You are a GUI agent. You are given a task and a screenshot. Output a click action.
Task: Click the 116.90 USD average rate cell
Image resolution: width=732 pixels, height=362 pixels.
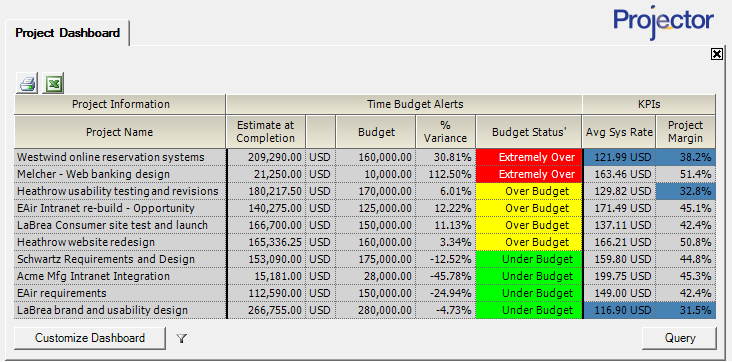point(619,310)
